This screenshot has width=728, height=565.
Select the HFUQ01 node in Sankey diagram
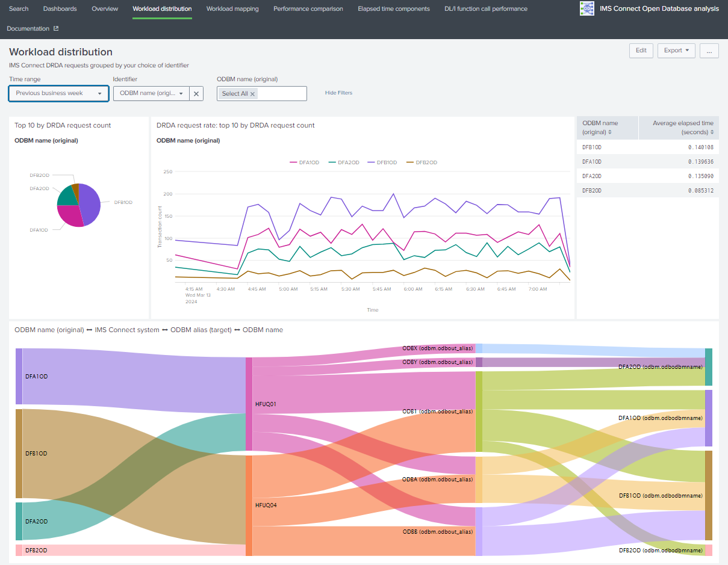click(249, 404)
